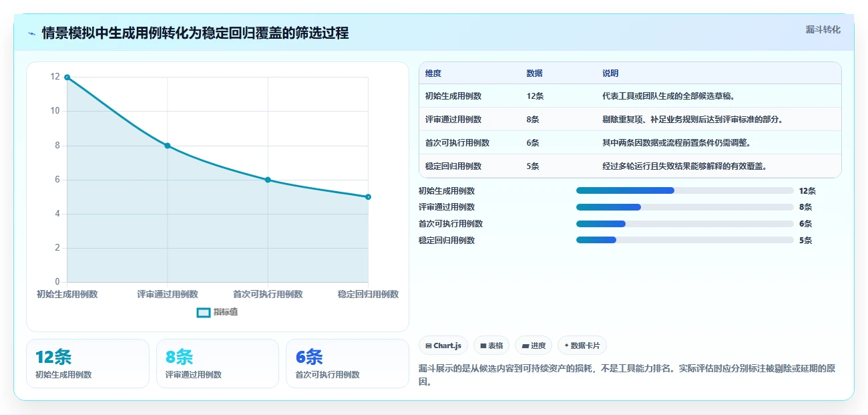
Task: Select the 进度 tag chip
Action: (533, 345)
